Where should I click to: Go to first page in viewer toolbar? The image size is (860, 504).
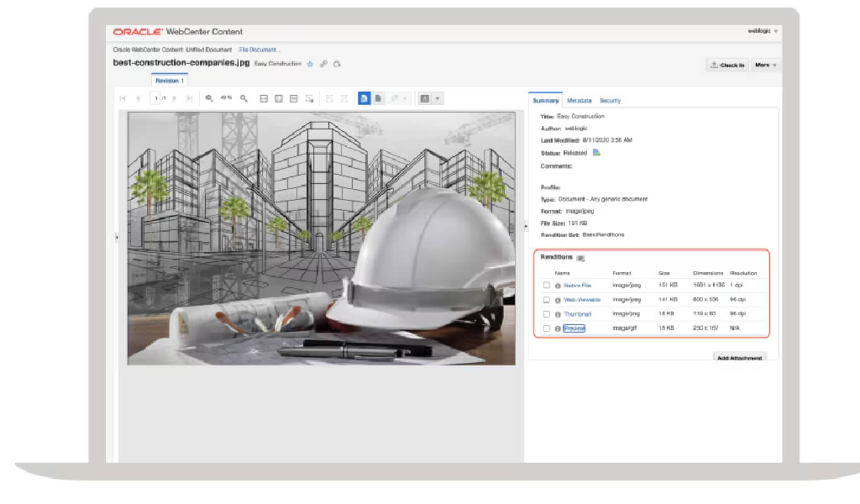pyautogui.click(x=122, y=99)
